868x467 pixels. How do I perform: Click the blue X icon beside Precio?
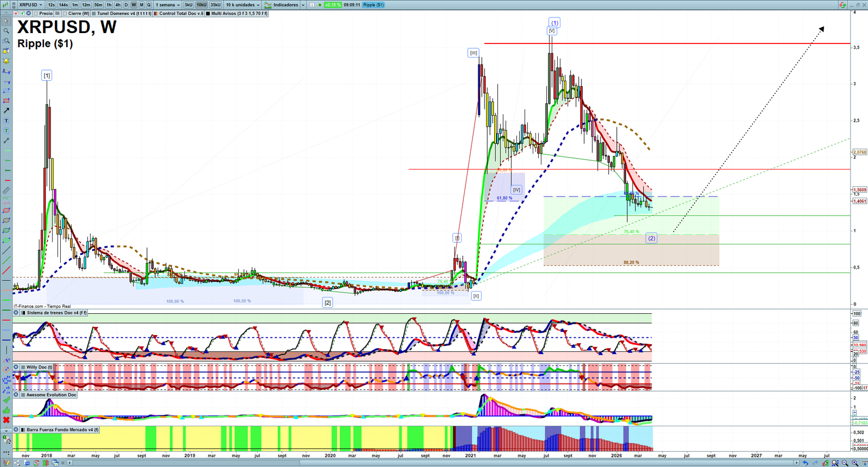[28, 14]
